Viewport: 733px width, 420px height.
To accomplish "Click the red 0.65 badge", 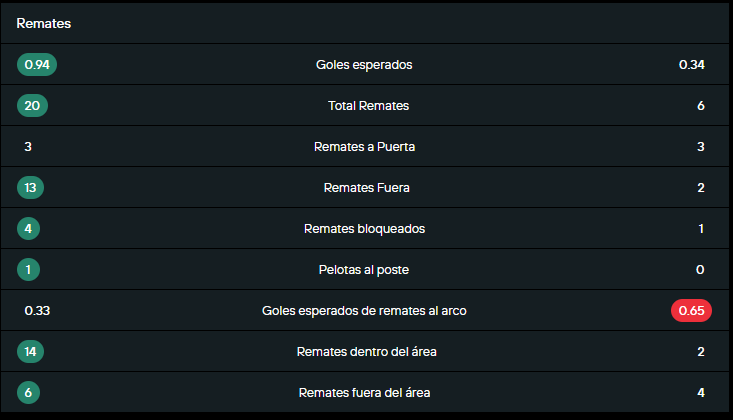I will (691, 311).
